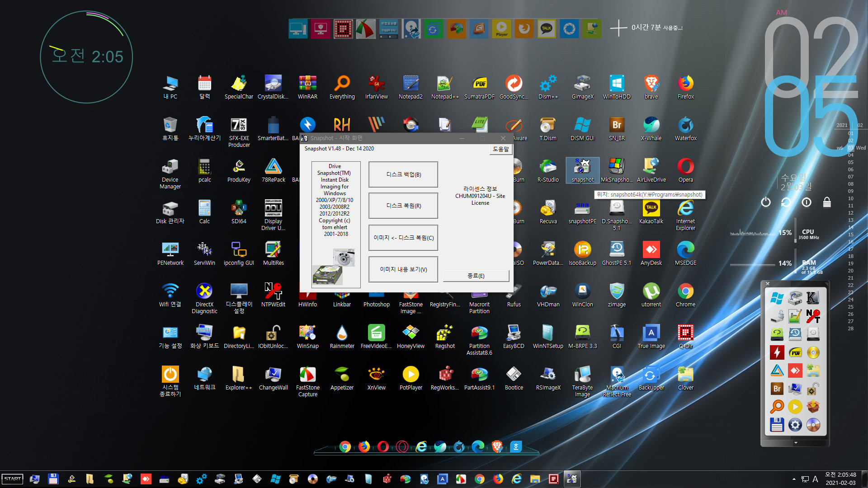Screen dimensions: 868x488
Task: Open R-Studio desktop icon
Action: 548,170
